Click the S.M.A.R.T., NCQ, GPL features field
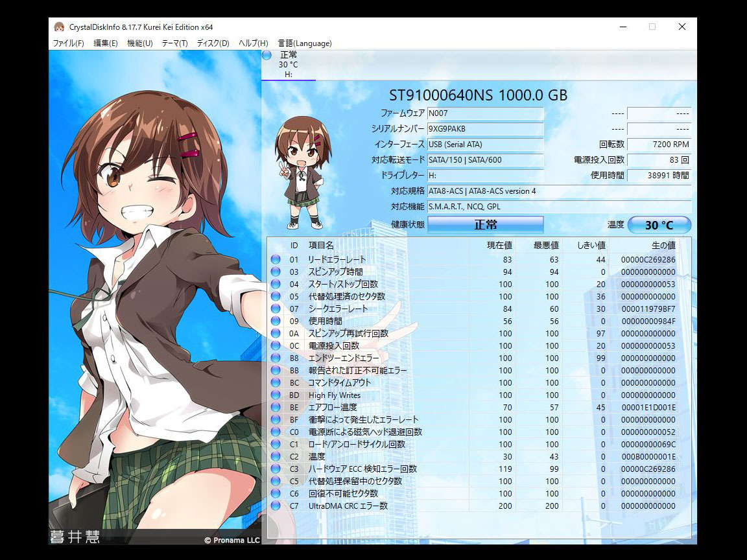Image resolution: width=747 pixels, height=560 pixels. [560, 207]
